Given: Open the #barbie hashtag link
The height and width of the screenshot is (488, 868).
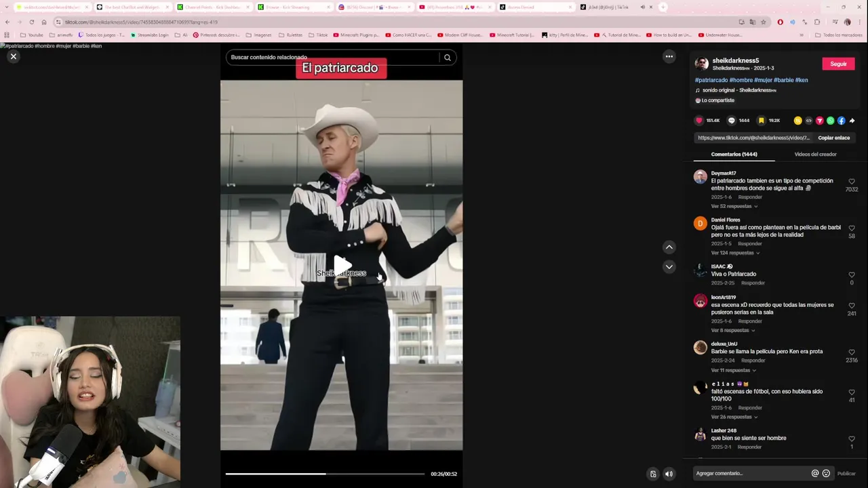Looking at the screenshot, I should 783,80.
